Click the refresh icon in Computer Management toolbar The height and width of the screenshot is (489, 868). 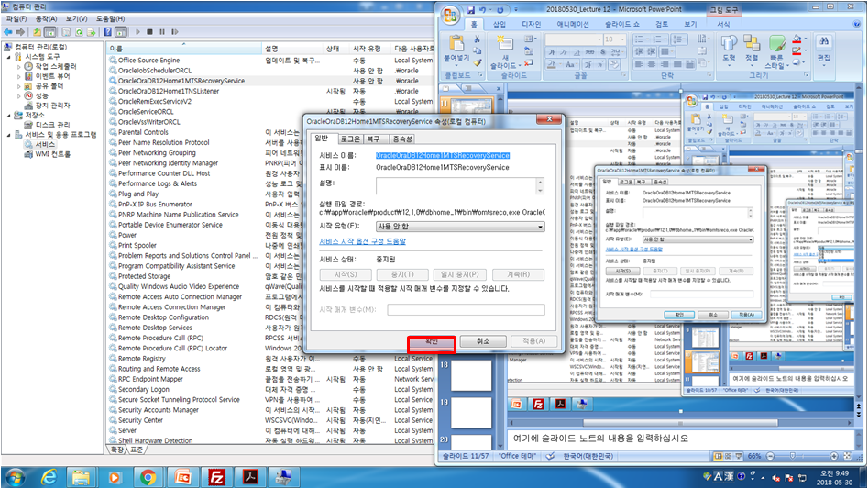79,32
